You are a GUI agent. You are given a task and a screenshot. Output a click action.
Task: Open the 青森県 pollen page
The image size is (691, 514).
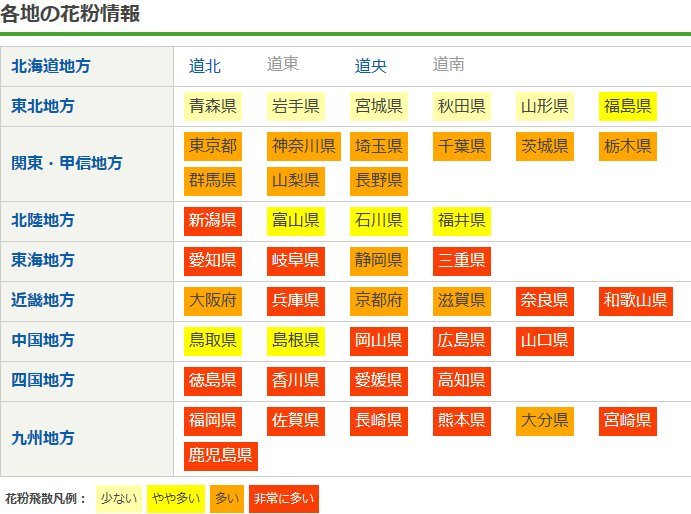click(212, 106)
